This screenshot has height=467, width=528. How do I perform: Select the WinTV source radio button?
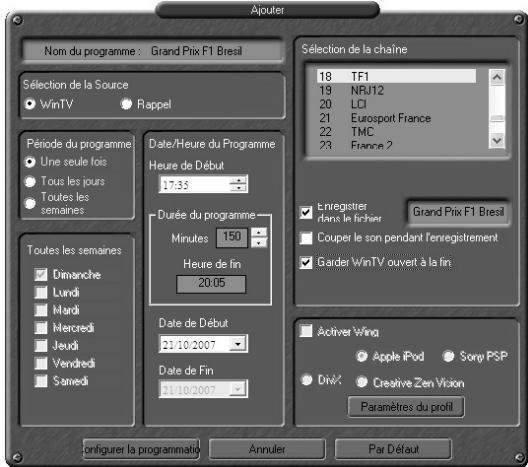tap(30, 104)
